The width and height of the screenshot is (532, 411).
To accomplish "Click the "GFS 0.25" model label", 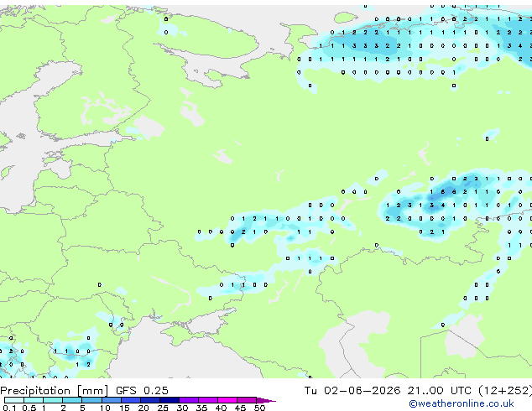I will pos(142,391).
